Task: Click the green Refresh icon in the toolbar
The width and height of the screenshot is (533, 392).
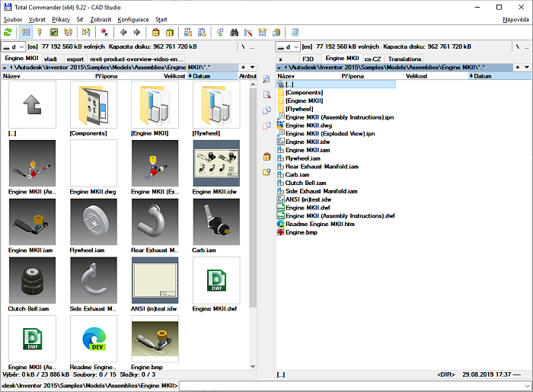Action: pos(8,32)
